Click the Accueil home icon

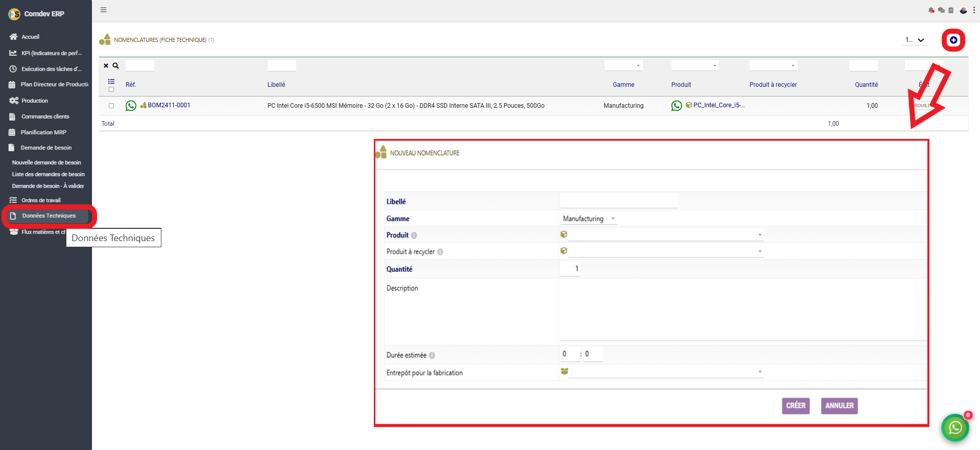[13, 37]
